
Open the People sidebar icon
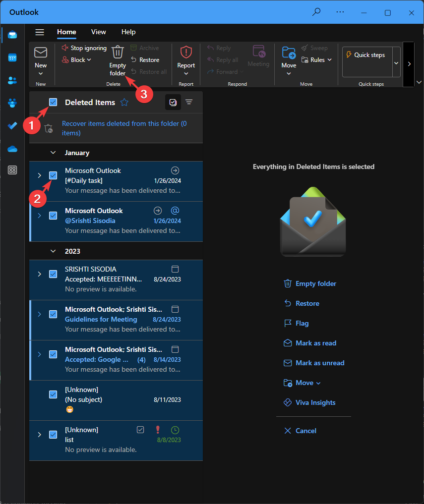tap(12, 80)
